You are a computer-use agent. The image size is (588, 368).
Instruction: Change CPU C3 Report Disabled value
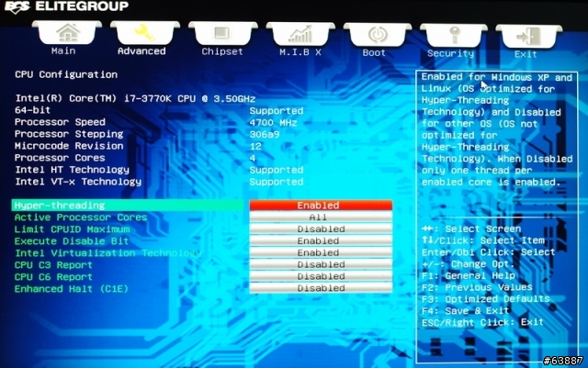pyautogui.click(x=321, y=264)
